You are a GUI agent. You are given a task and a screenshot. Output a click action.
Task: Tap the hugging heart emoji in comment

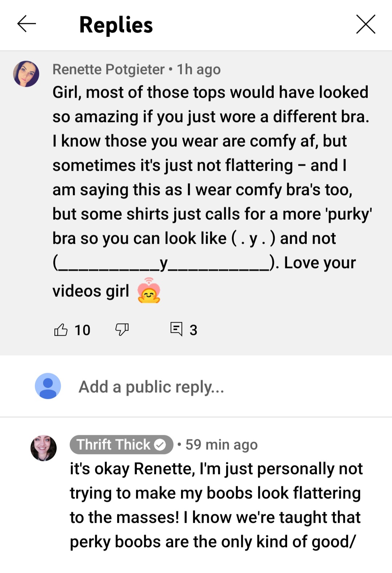(149, 290)
